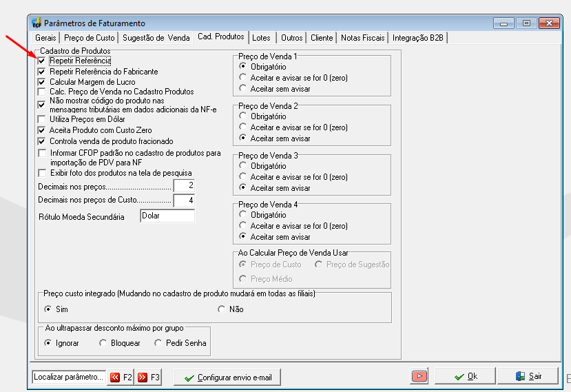571x392 pixels.
Task: Click the red video play icon button
Action: (419, 376)
